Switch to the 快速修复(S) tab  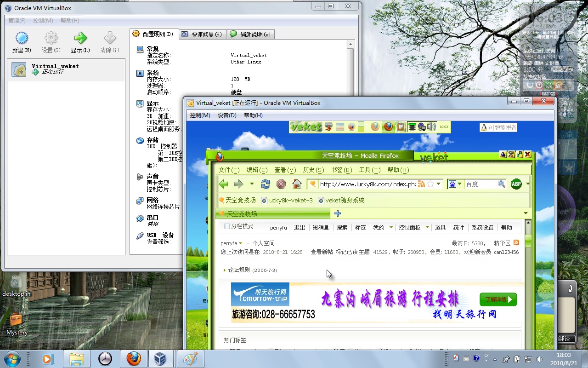(x=202, y=34)
